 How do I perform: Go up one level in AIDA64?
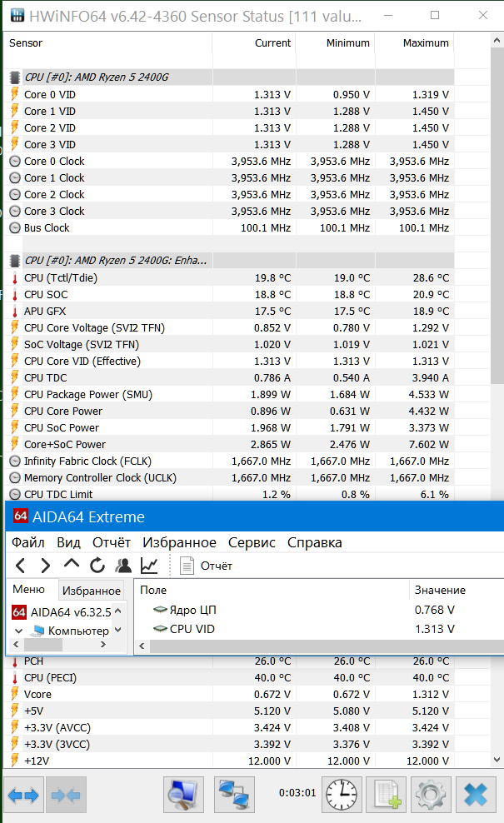[72, 566]
